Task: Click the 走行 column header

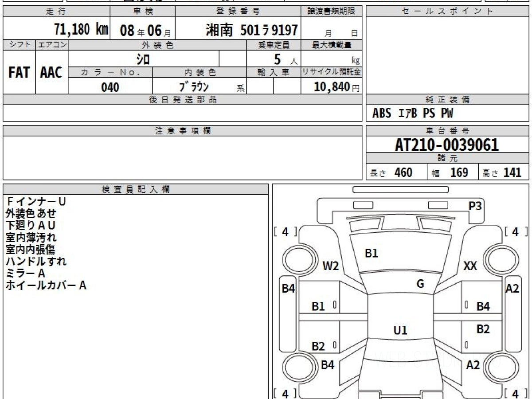Action: point(56,12)
